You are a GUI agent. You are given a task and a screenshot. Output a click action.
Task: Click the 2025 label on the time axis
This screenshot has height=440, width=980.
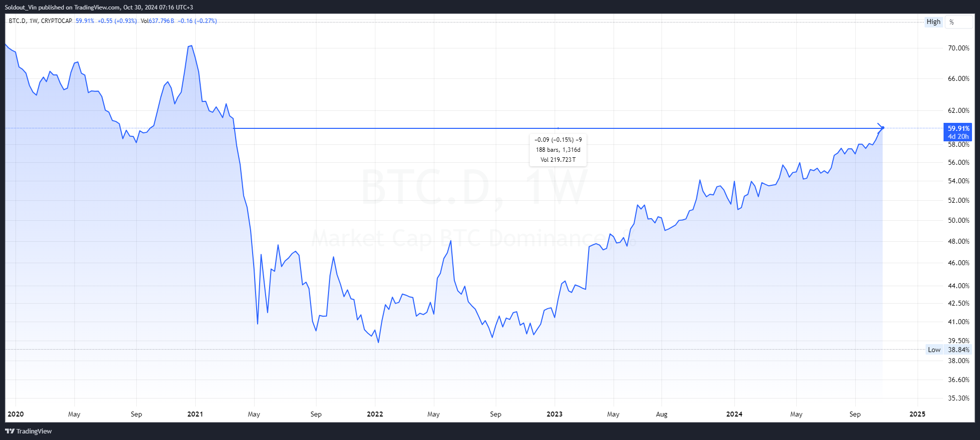tap(918, 414)
